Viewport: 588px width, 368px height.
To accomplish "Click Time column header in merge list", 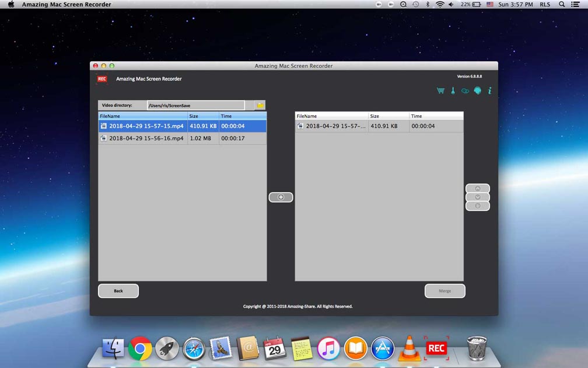I will tap(436, 116).
